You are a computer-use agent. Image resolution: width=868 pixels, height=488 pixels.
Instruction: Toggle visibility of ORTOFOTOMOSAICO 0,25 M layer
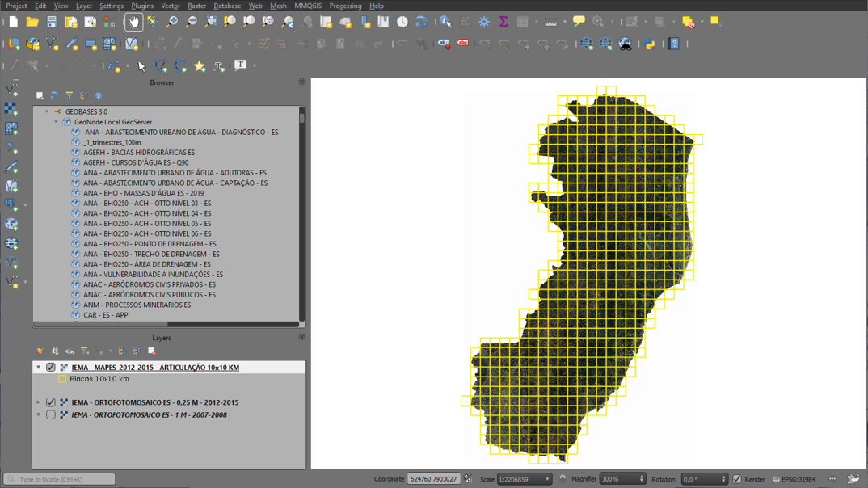(51, 402)
